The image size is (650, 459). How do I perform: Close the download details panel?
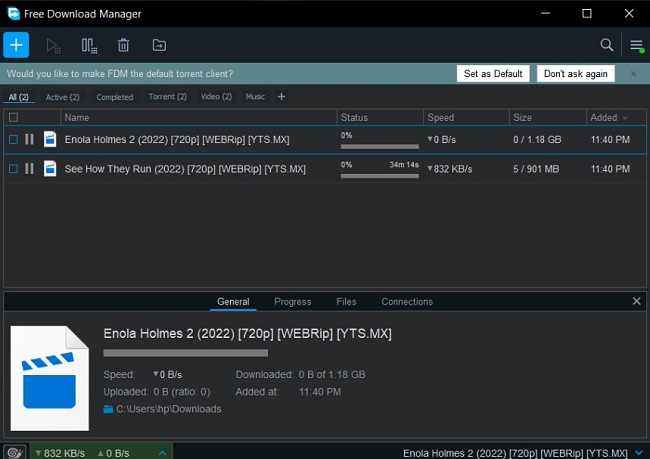[636, 301]
